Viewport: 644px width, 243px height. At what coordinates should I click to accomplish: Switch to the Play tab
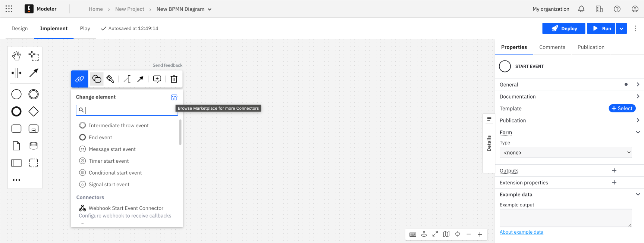85,28
